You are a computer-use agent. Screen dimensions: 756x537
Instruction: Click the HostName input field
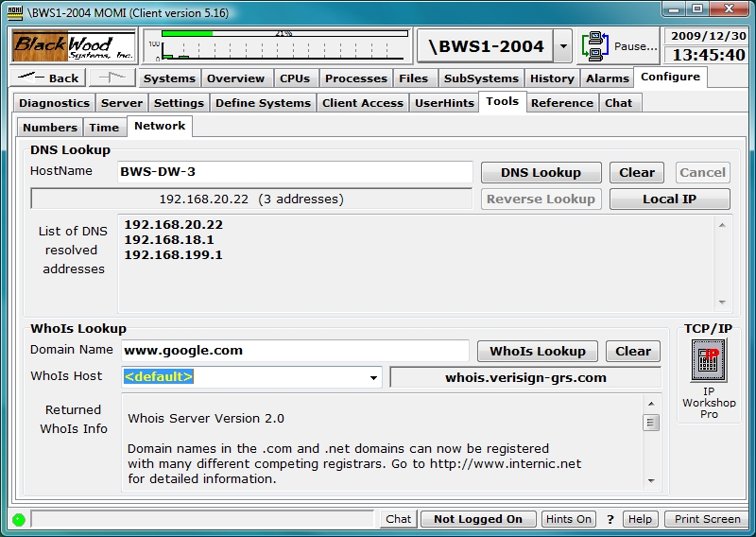click(295, 172)
